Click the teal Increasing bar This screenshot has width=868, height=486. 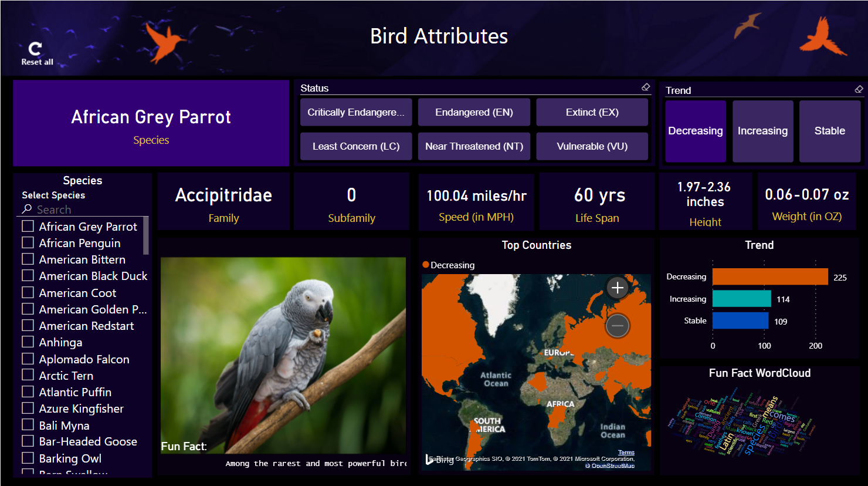click(x=742, y=299)
